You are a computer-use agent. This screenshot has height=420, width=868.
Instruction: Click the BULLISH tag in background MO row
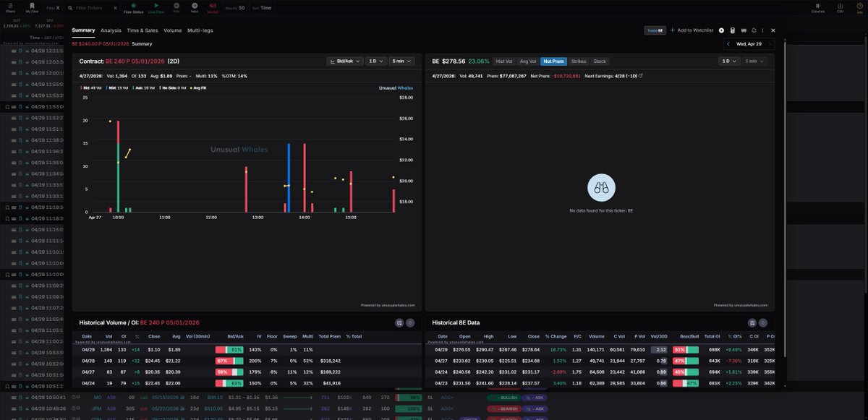click(x=503, y=398)
